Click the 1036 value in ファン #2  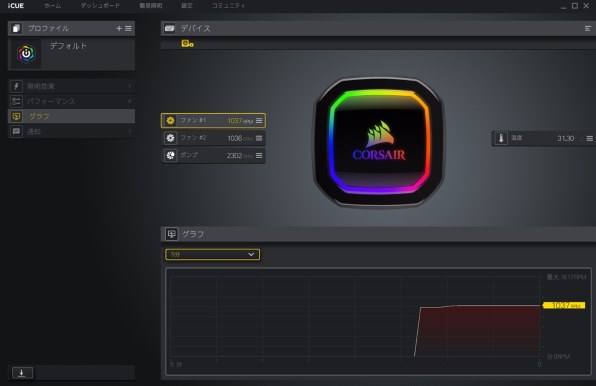click(235, 138)
